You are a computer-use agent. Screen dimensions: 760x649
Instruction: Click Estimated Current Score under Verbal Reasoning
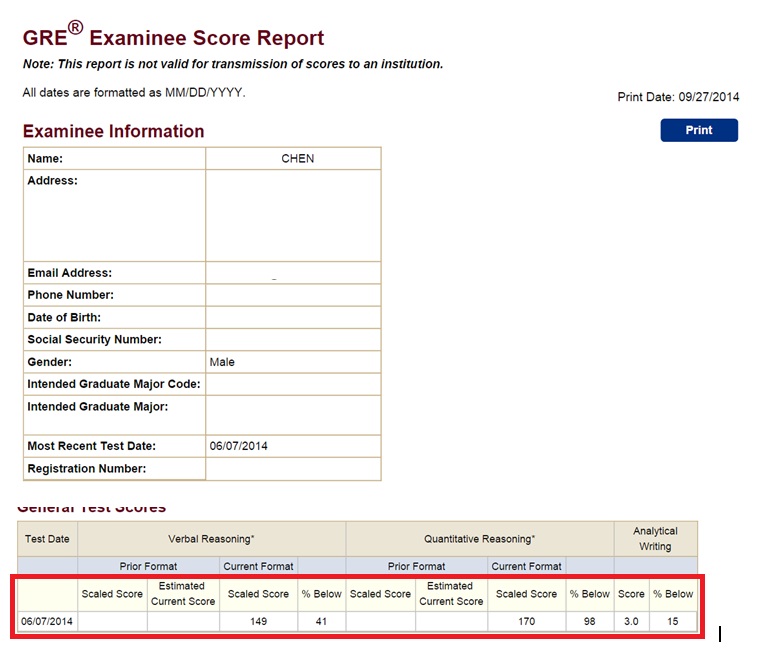pos(183,594)
